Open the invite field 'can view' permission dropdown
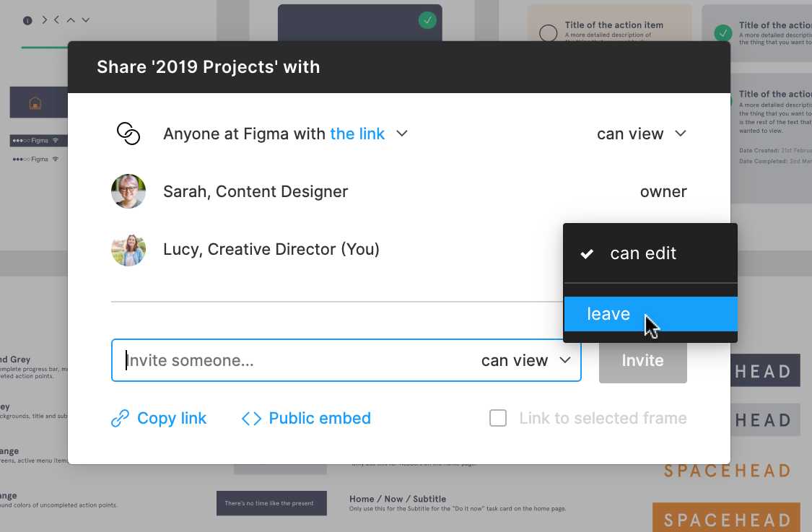The image size is (812, 532). tap(525, 360)
